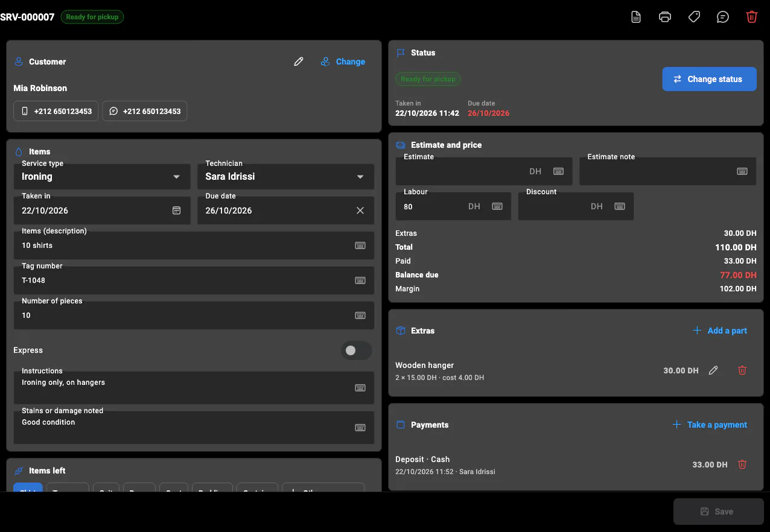Screen dimensions: 770x532
Task: Click the Margin value 102.00 DH
Action: (737, 289)
